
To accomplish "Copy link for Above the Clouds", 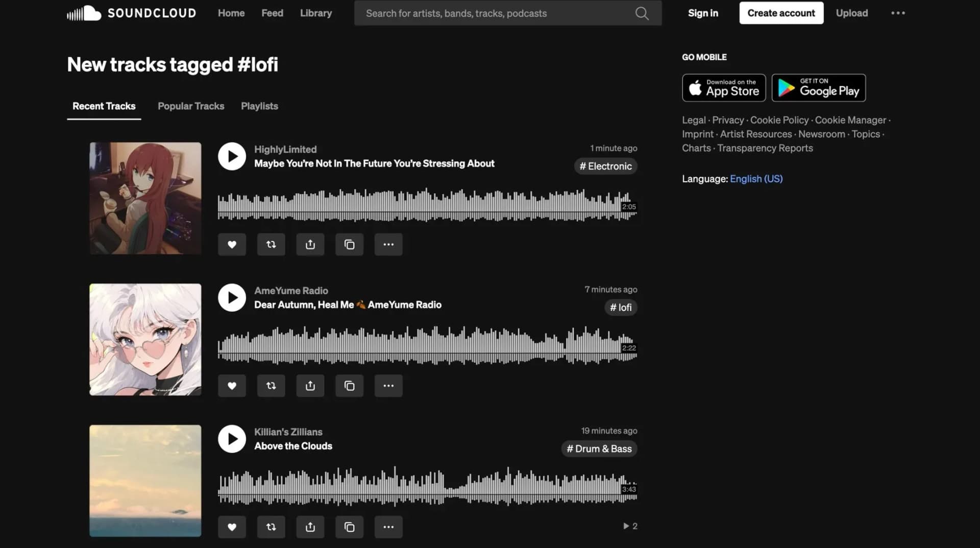I will coord(350,527).
